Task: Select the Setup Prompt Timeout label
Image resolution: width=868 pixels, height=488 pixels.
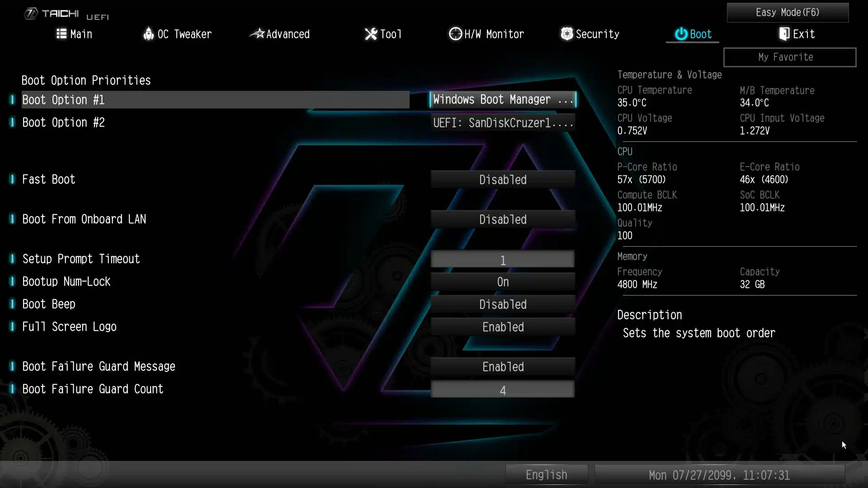Action: (81, 259)
